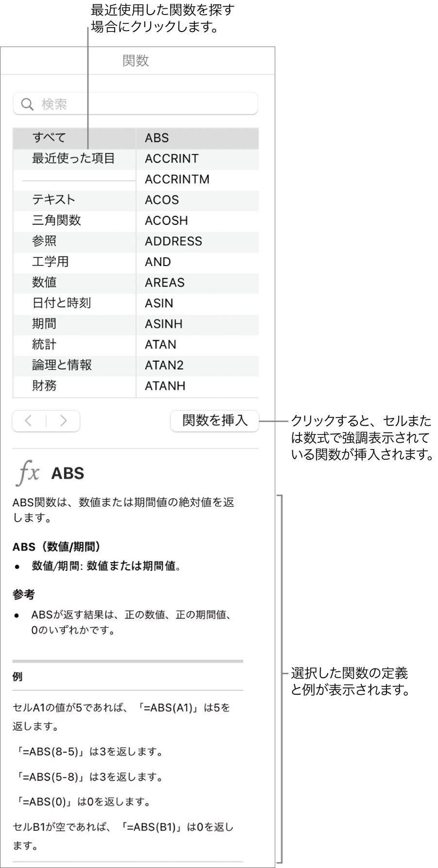Select the ASIN function
Viewport: 438px width, 868px height.
click(198, 303)
